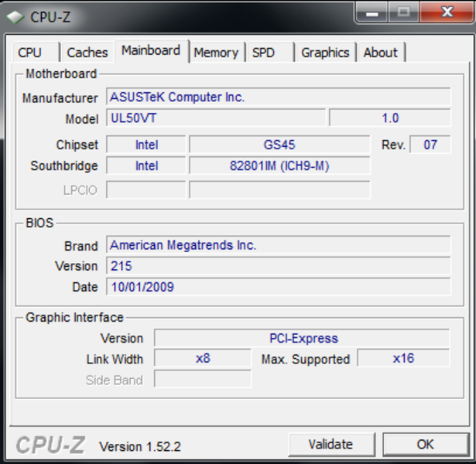Open the Memory tab
Viewport: 476px width, 464px height.
217,53
